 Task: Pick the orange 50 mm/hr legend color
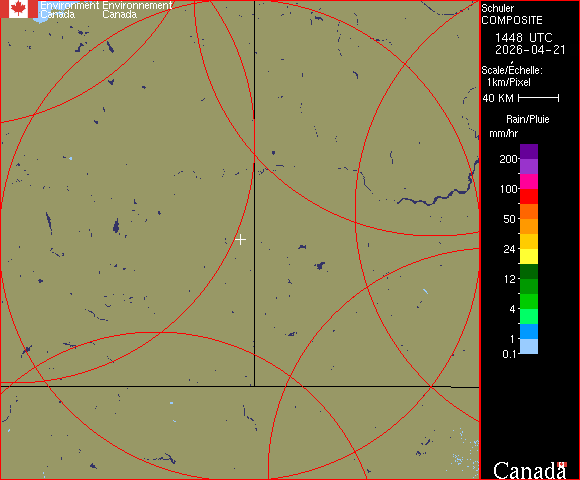click(529, 212)
